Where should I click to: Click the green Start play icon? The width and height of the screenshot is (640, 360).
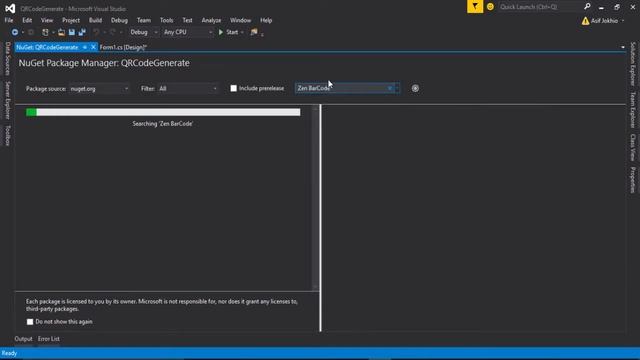click(221, 32)
